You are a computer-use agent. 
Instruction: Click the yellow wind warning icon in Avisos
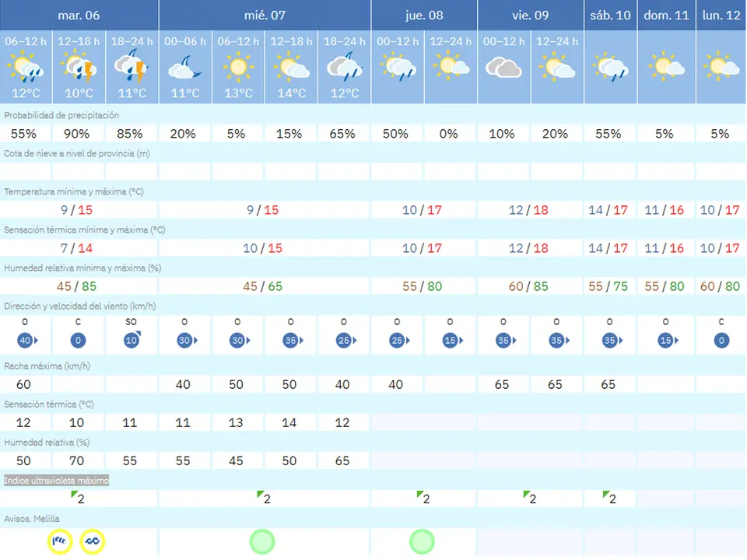point(60,541)
